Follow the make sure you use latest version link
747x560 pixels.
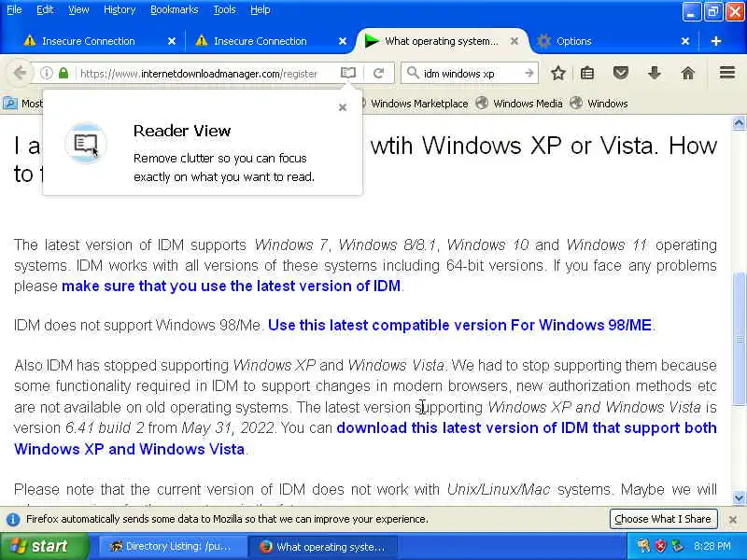tap(231, 286)
